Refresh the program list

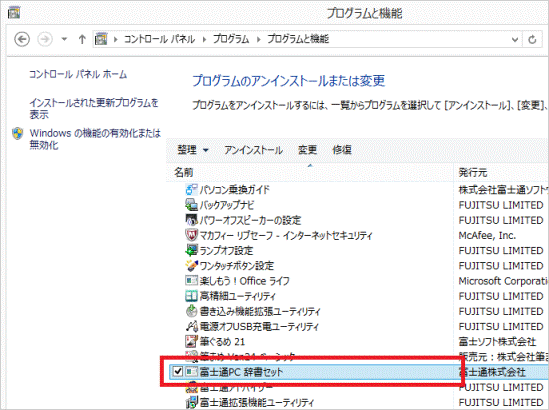point(533,40)
